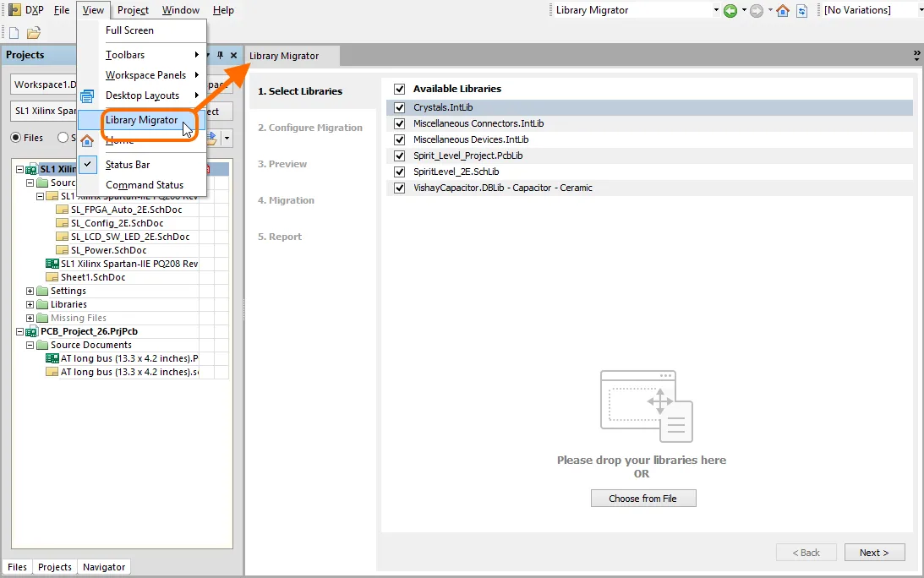
Task: Click the Next button
Action: tap(874, 553)
